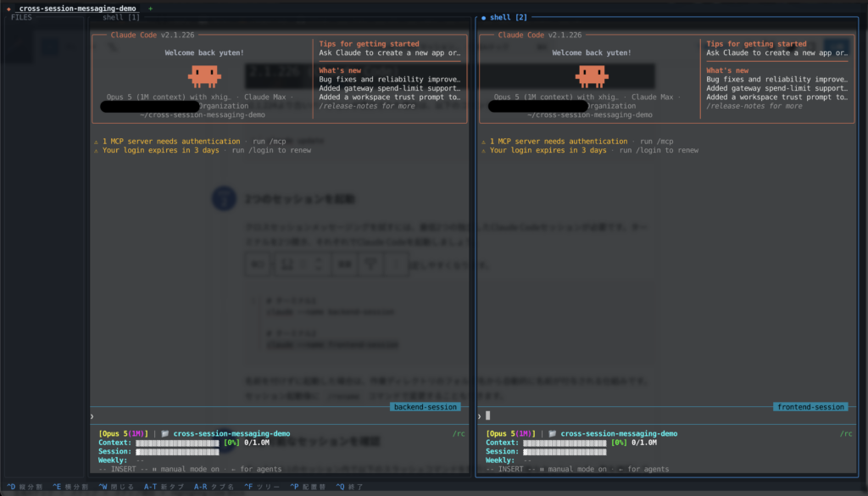Click '[Opus 5(1M)]' model label in shell [2]

tap(511, 433)
